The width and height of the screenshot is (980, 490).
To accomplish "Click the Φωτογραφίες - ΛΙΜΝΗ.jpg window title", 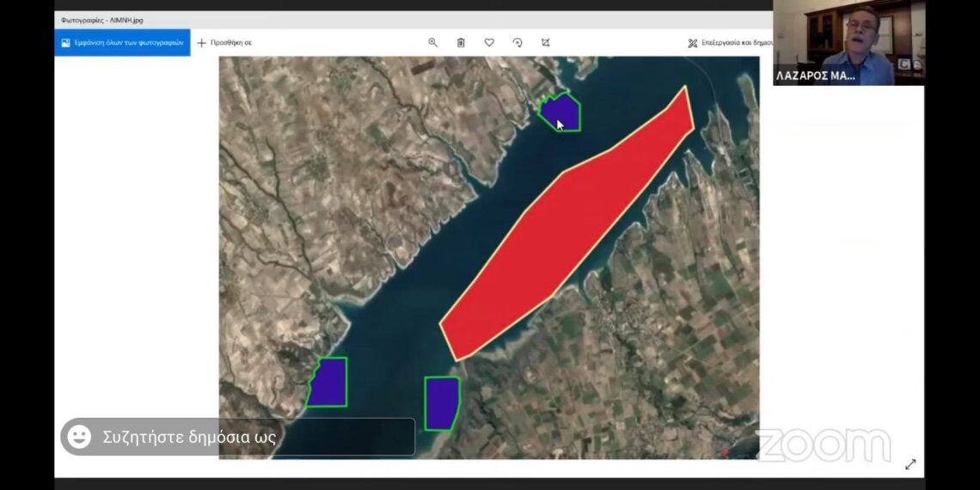I will point(101,19).
